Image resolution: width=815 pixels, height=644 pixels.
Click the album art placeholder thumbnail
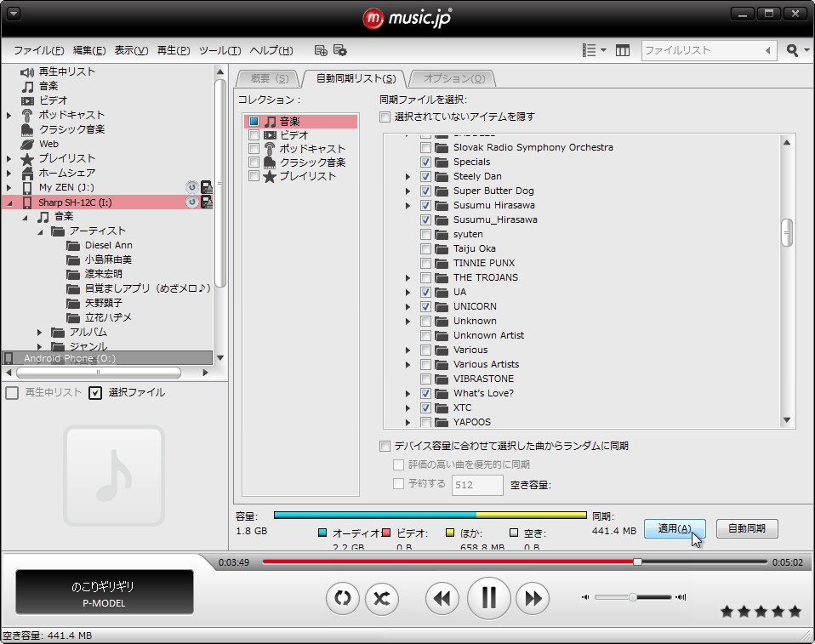[114, 476]
